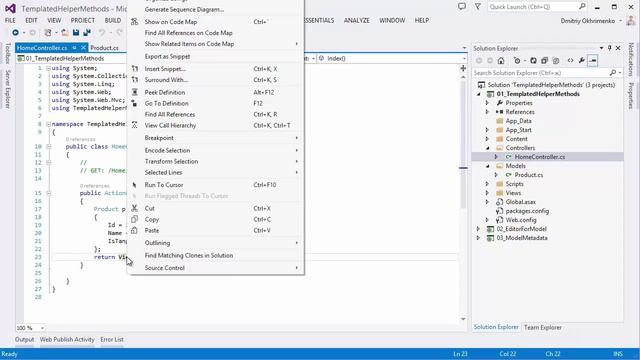Click Home icon in Solution Explorer toolbar
This screenshot has width=640, height=360.
(501, 61)
